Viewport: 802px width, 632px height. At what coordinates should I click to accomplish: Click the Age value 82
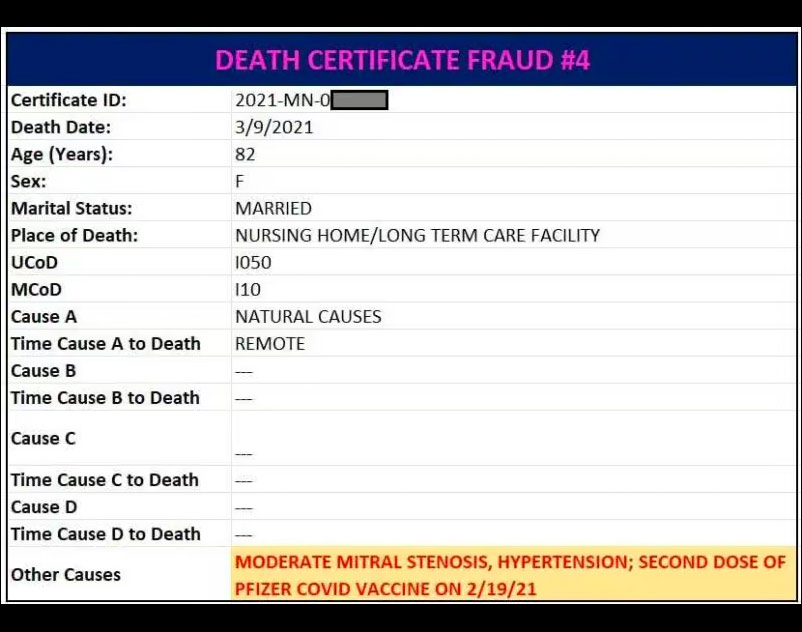pyautogui.click(x=245, y=154)
